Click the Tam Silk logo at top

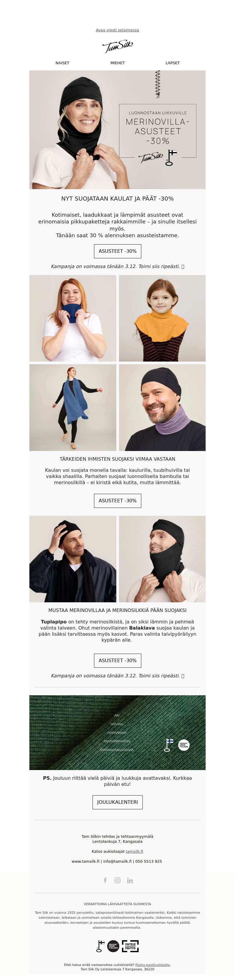coord(117,46)
